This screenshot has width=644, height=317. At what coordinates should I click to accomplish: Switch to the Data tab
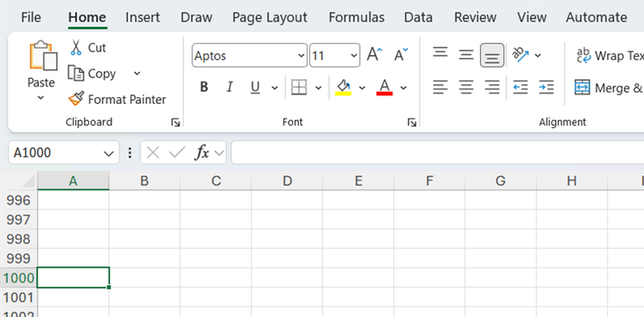[x=418, y=17]
